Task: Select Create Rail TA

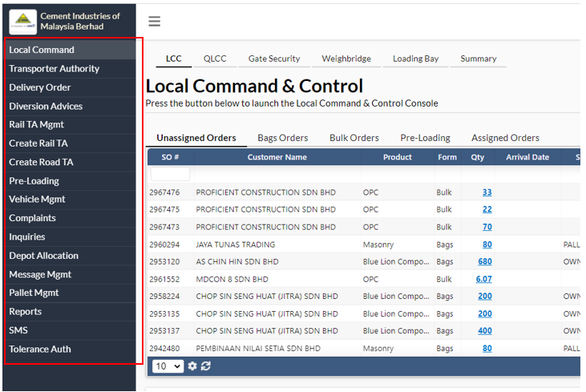Action: click(70, 143)
